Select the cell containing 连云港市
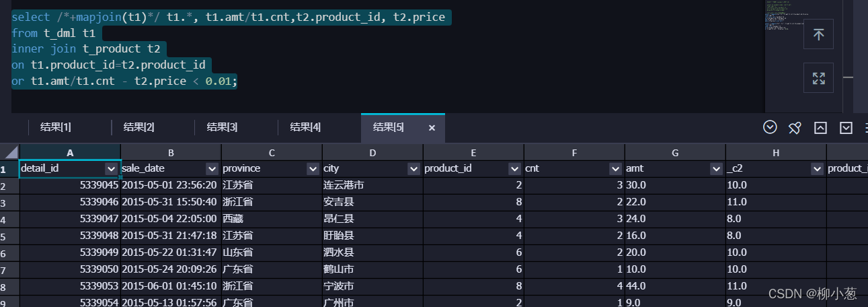The image size is (868, 307). (372, 185)
